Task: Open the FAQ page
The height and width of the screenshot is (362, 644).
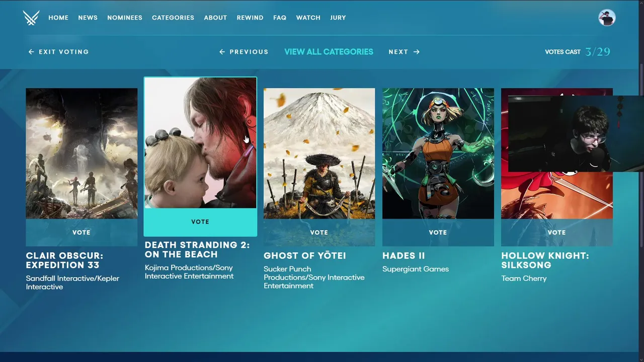Action: [280, 18]
